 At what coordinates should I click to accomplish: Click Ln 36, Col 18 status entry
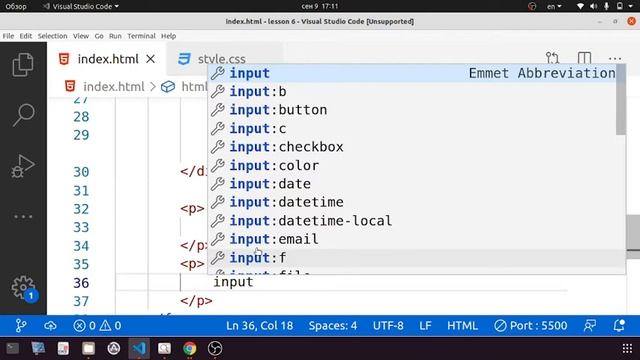click(x=260, y=325)
